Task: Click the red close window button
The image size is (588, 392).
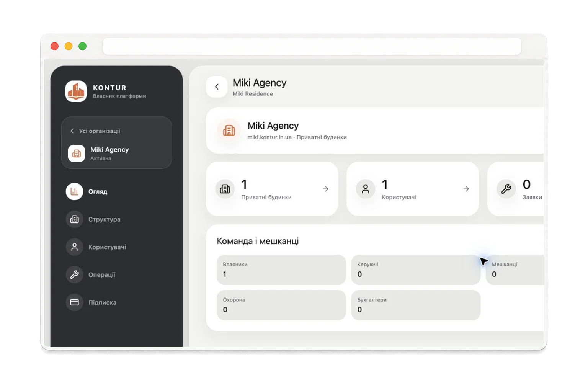Action: coord(54,46)
